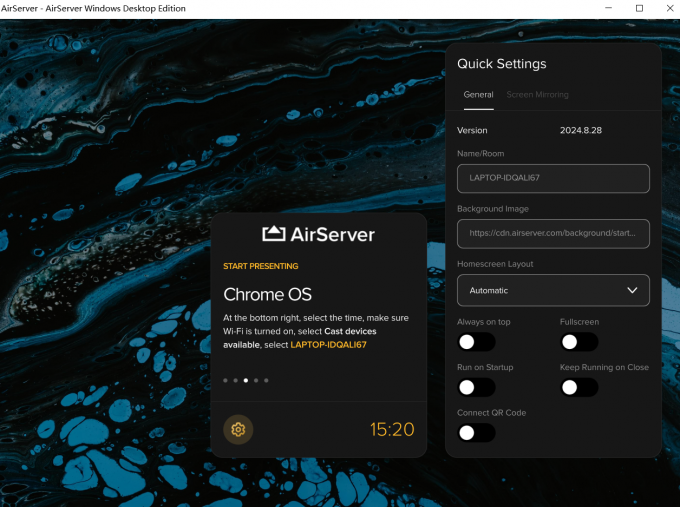Image resolution: width=680 pixels, height=507 pixels.
Task: Edit the Name/Room field LAPTOP-IDQALI67
Action: (x=553, y=178)
